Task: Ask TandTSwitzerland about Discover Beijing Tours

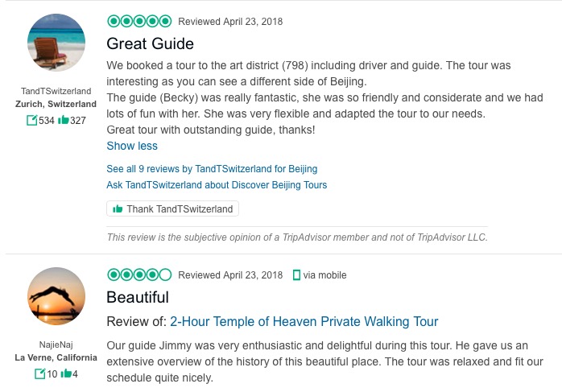Action: 217,185
